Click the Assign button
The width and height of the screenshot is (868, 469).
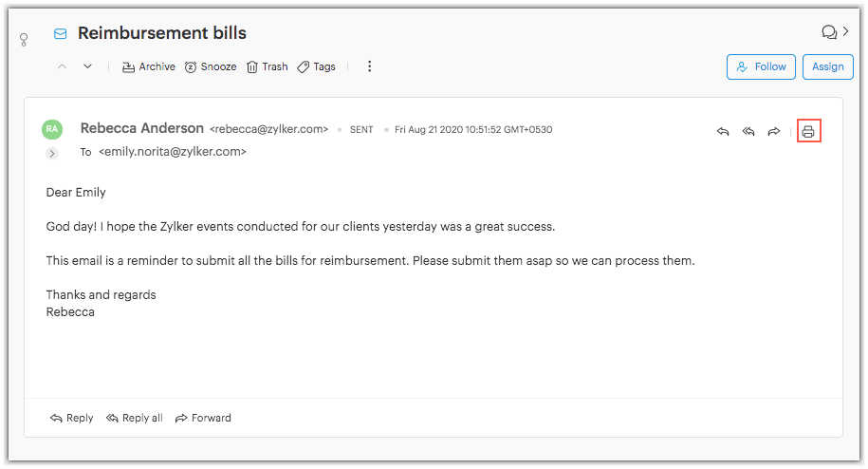coord(827,66)
